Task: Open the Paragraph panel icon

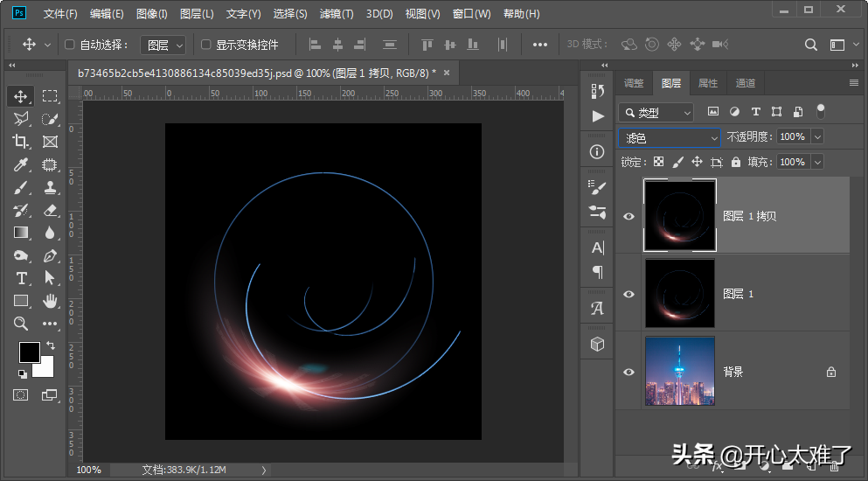Action: 597,271
